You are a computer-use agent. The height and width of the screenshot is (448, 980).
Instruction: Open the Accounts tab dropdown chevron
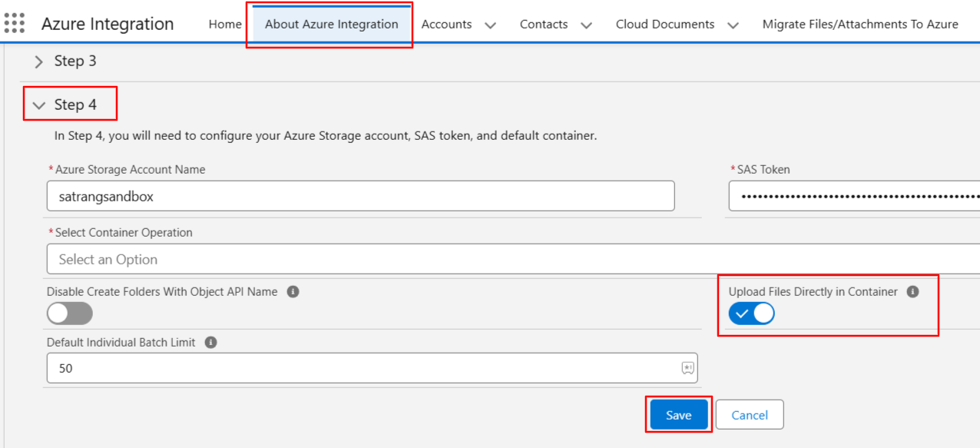click(x=491, y=25)
